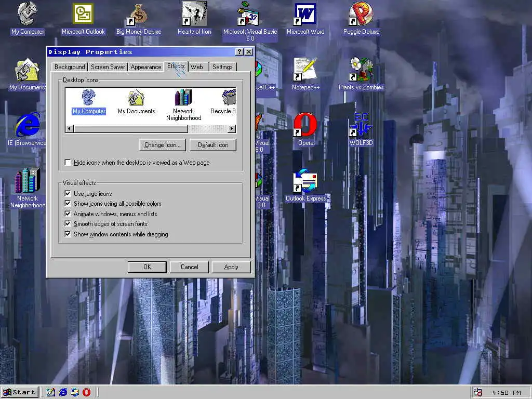The width and height of the screenshot is (532, 399).
Task: Switch to the Web tab
Action: click(x=197, y=67)
